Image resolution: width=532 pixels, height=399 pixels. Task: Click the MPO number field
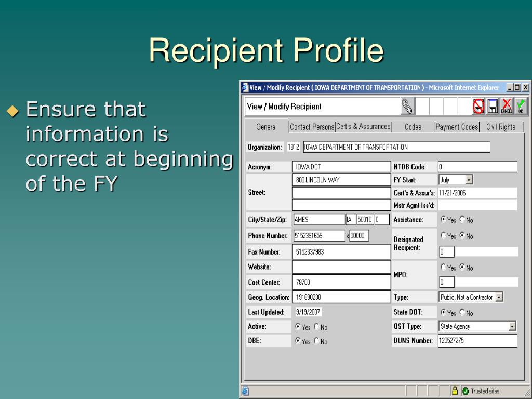[447, 282]
